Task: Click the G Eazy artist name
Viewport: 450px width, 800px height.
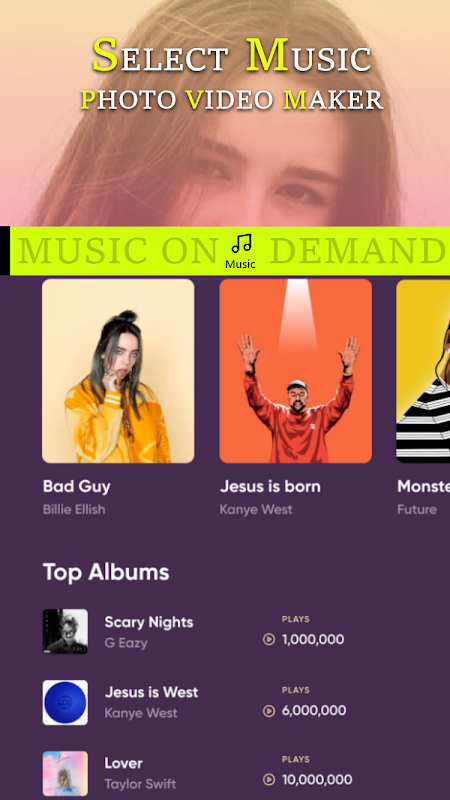Action: pyautogui.click(x=126, y=643)
